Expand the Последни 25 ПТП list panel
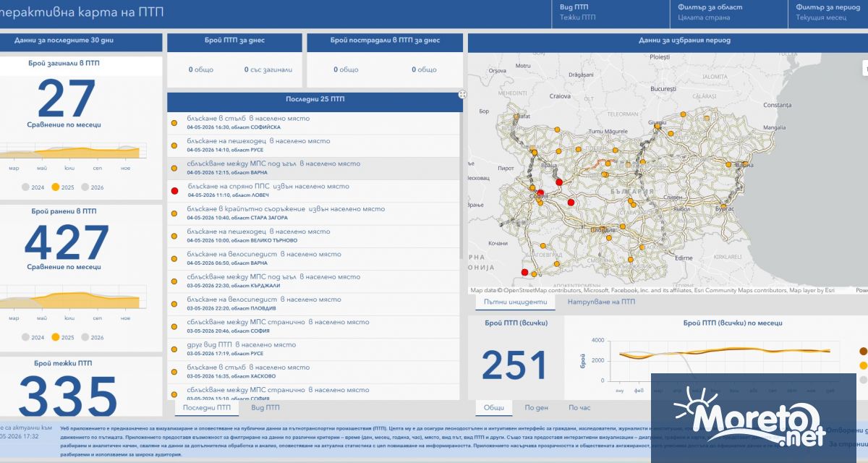 click(x=462, y=94)
